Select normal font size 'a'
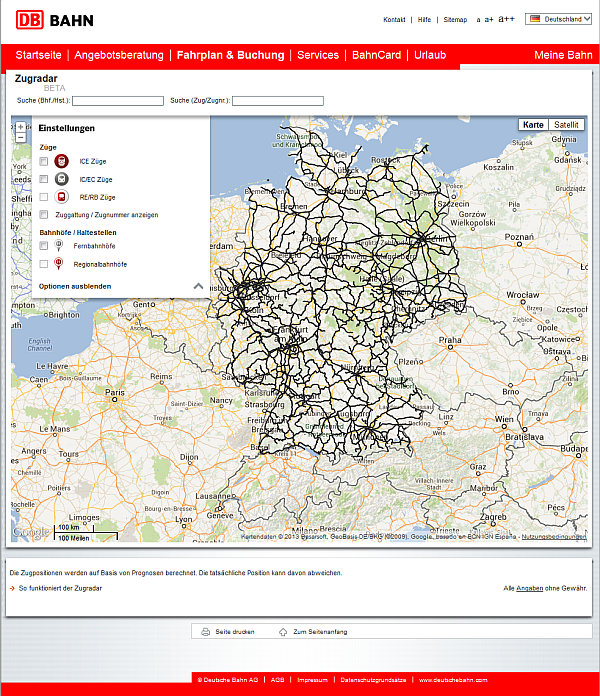This screenshot has width=600, height=696. (x=478, y=20)
